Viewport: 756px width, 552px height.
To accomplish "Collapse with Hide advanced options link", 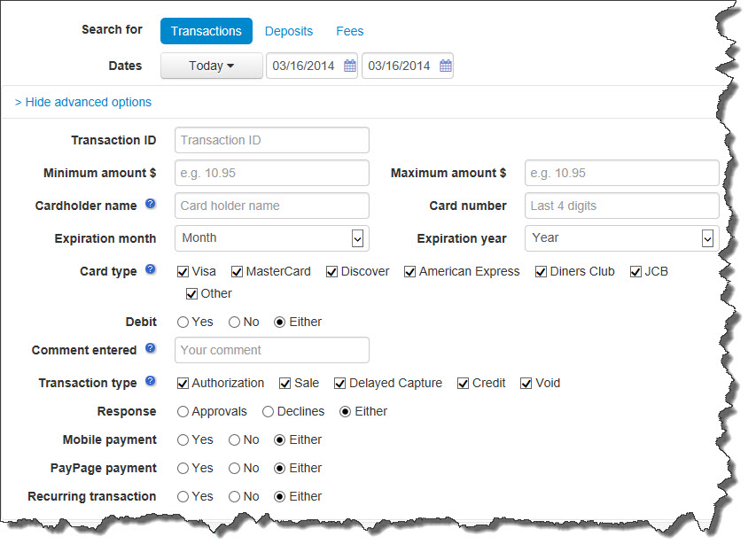I will pyautogui.click(x=83, y=102).
